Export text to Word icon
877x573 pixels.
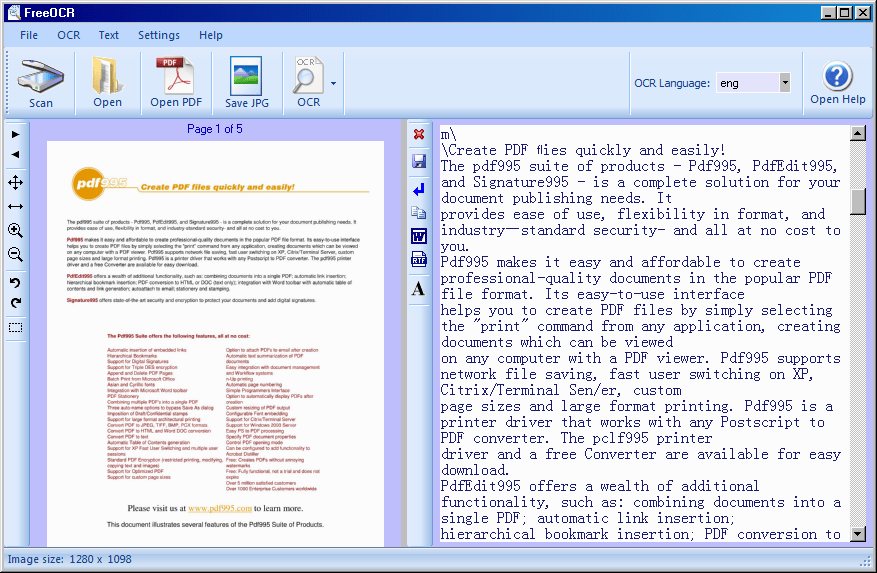tap(419, 236)
